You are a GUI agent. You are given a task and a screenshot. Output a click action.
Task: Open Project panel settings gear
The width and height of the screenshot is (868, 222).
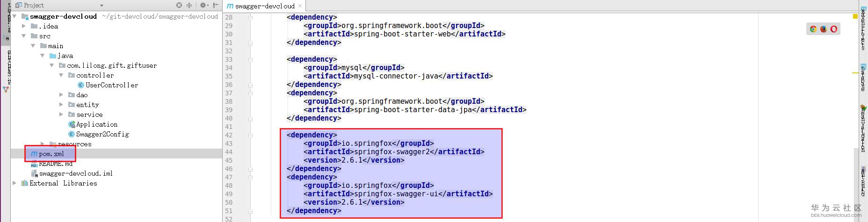click(203, 5)
